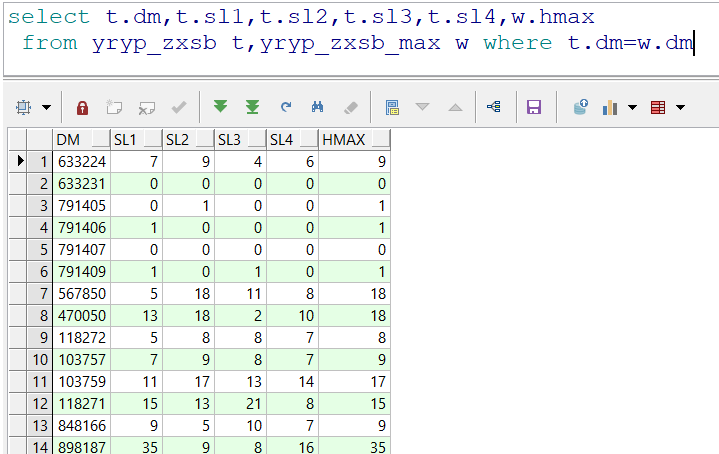Image resolution: width=719 pixels, height=454 pixels.
Task: Click DM cell 898187
Action: tap(82, 446)
